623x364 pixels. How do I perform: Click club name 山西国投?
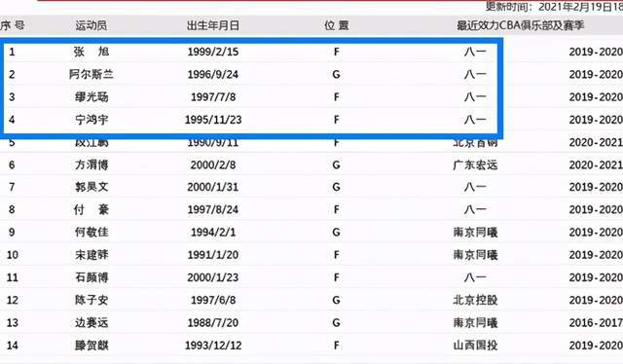tap(475, 346)
